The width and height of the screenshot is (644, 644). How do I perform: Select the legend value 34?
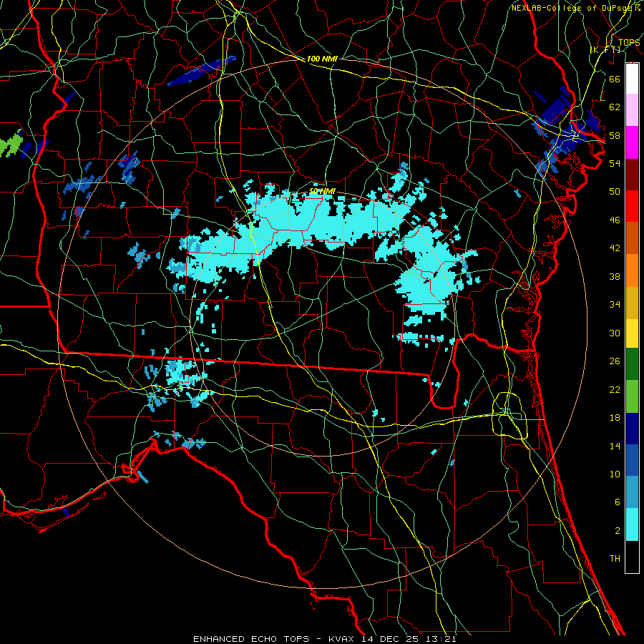tap(615, 305)
